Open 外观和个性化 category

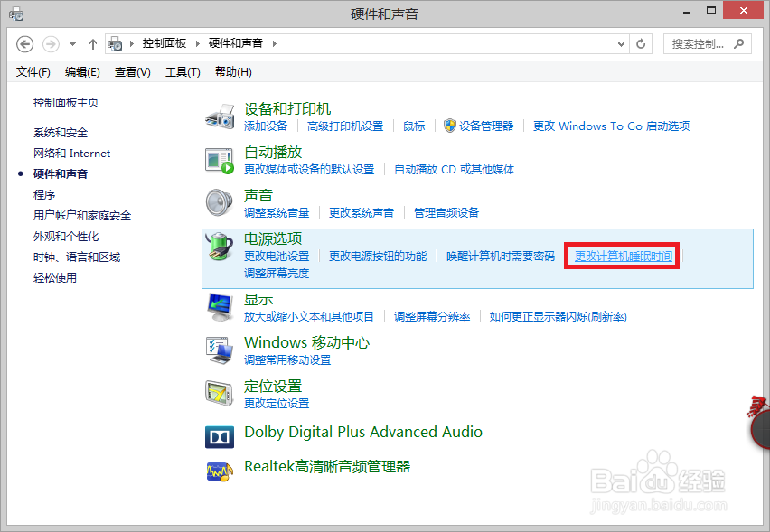tap(66, 237)
